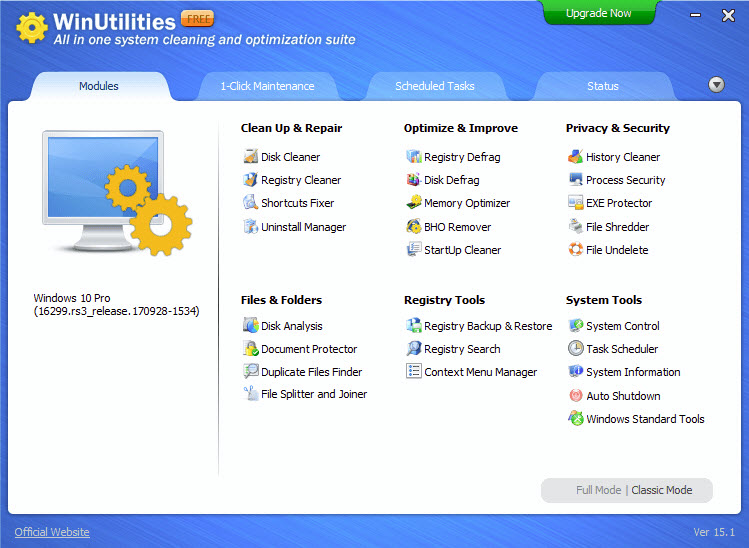The image size is (749, 548).
Task: Click the version text Ver 15.1
Action: pyautogui.click(x=714, y=532)
